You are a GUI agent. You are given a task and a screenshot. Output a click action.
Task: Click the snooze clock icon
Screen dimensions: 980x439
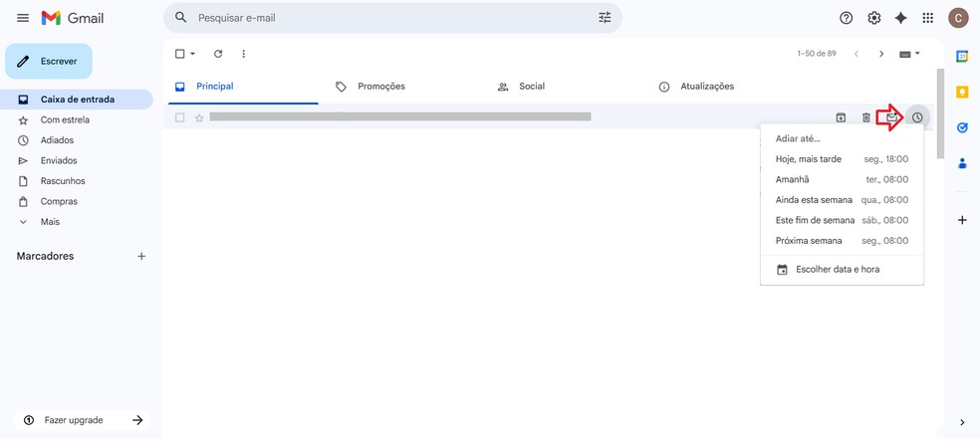point(917,117)
